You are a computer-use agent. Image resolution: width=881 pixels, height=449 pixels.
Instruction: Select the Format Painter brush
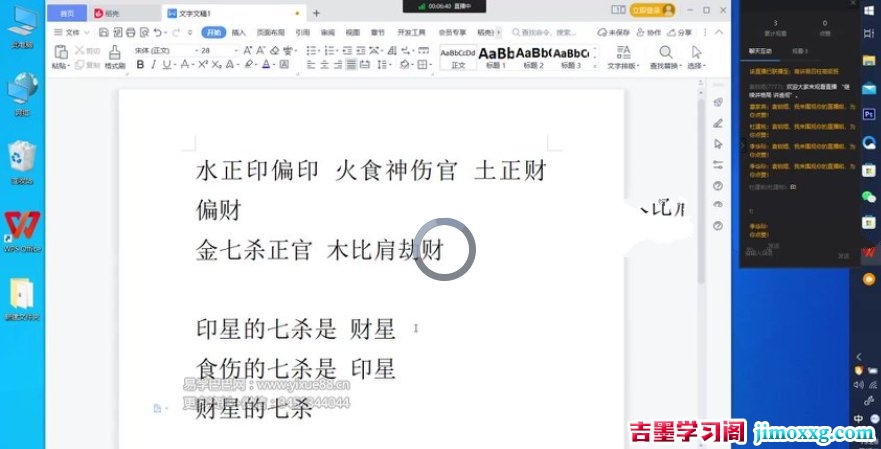tap(115, 57)
